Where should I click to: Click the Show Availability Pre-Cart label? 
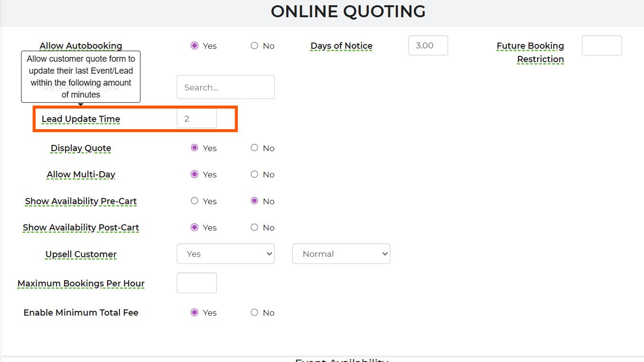tap(81, 201)
